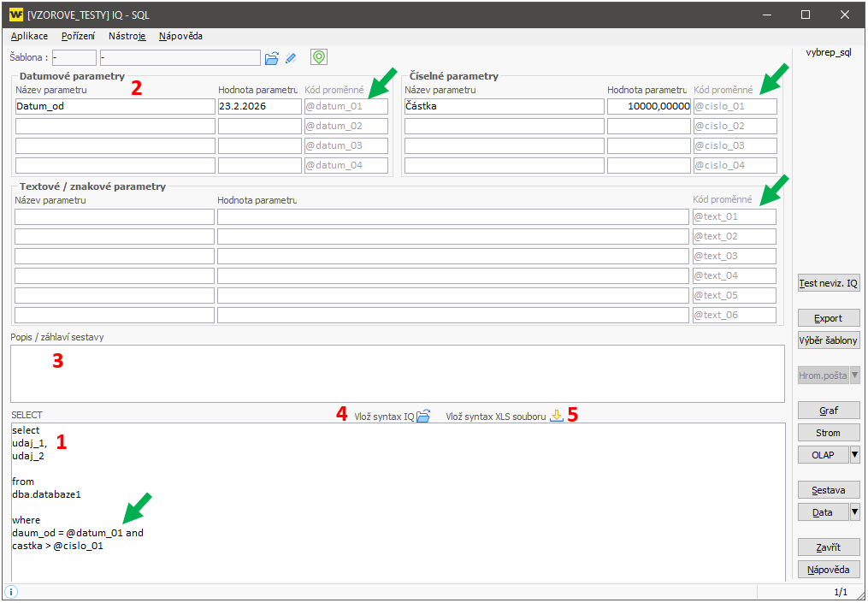Open the Pořízení menu
The width and height of the screenshot is (868, 603).
(78, 36)
